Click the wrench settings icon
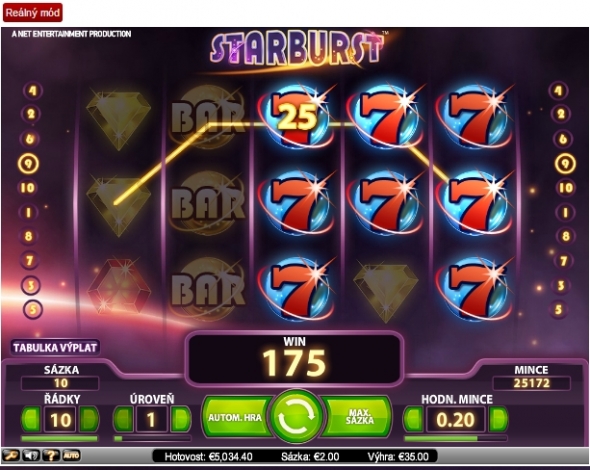 [11, 456]
